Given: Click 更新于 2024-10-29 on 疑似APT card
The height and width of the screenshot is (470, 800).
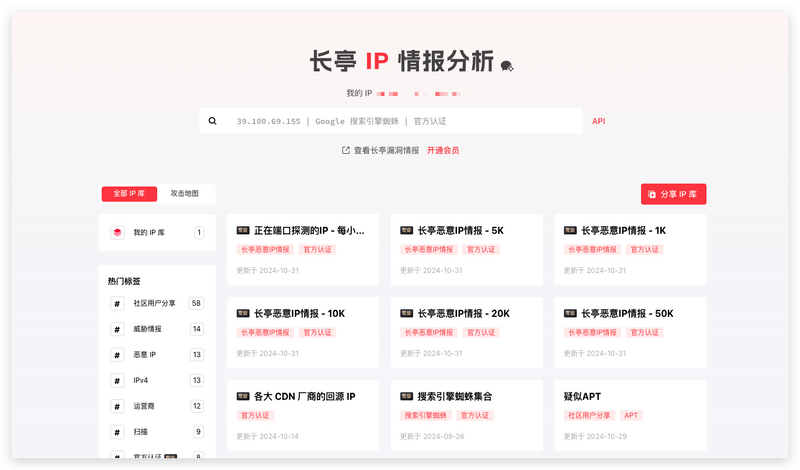Looking at the screenshot, I should 595,436.
